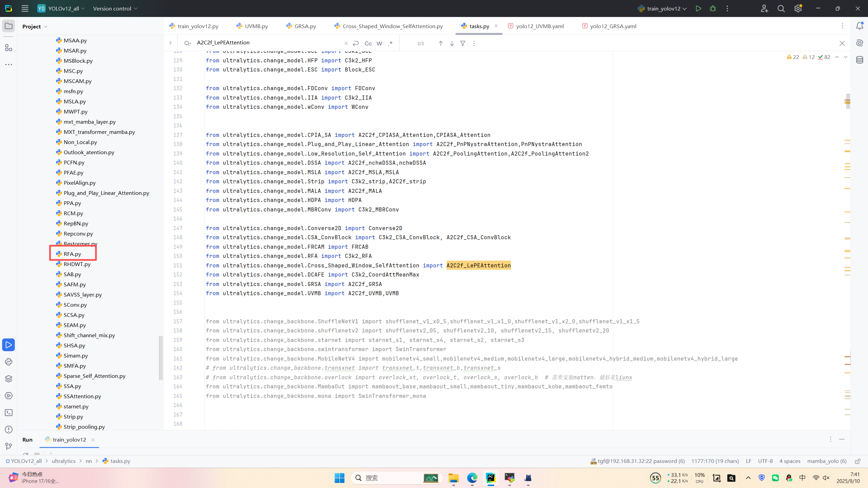Open the Problems tool window
Image resolution: width=868 pixels, height=488 pixels.
tap(8, 429)
